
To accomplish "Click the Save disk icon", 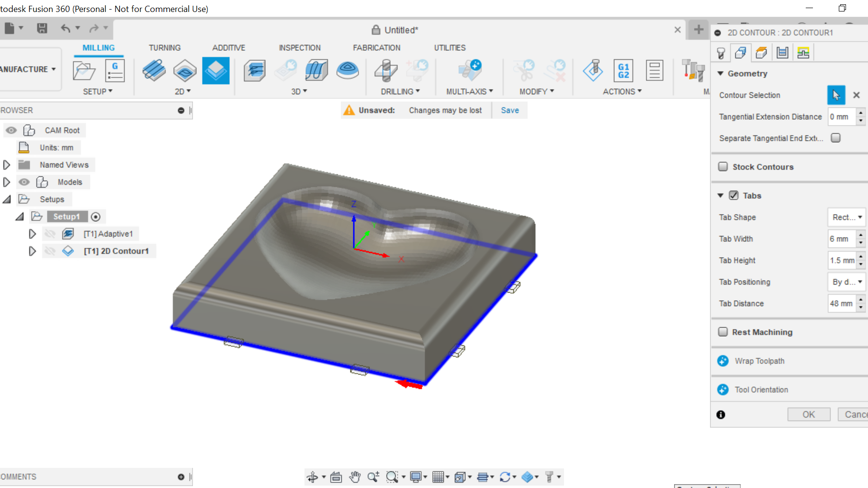I will click(x=42, y=28).
